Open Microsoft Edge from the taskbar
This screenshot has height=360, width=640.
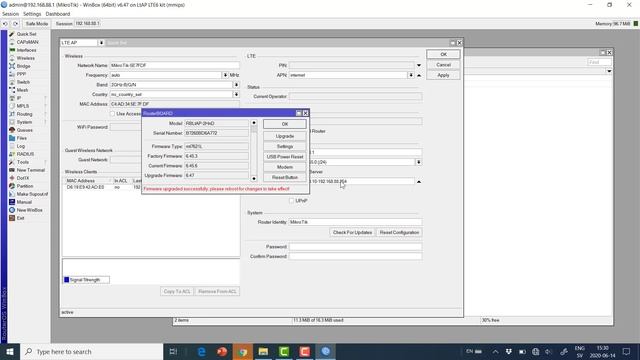point(202,351)
